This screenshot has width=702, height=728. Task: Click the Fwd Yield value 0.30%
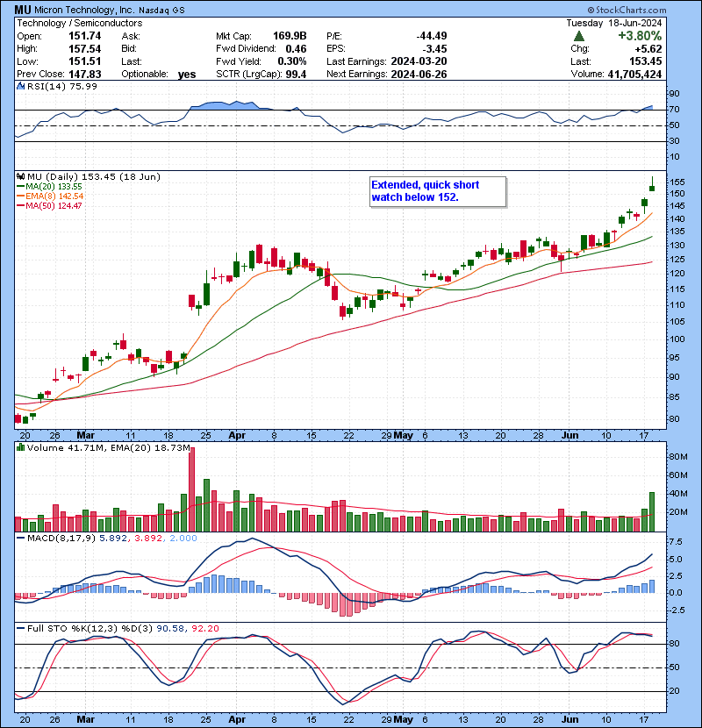(x=291, y=61)
